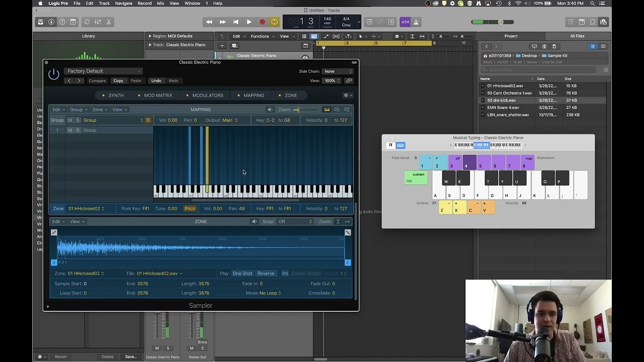Toggle the Metronome click button
The image size is (644, 362).
pos(417,22)
